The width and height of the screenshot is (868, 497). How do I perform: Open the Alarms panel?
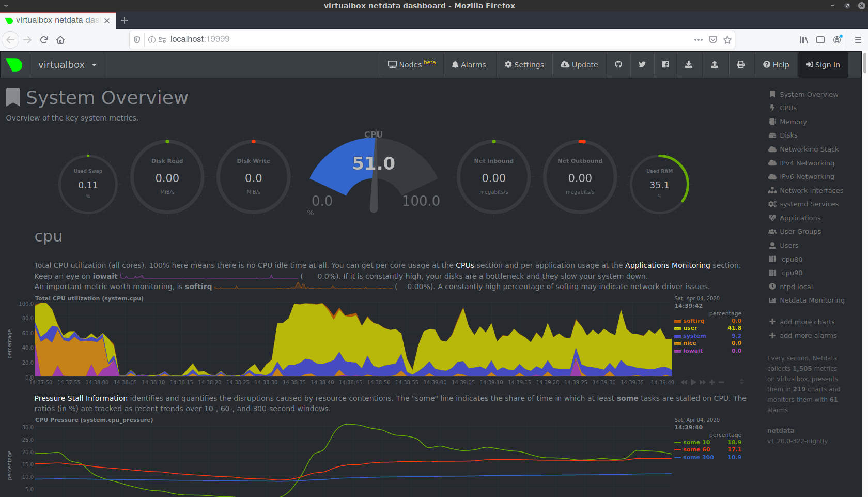point(469,65)
